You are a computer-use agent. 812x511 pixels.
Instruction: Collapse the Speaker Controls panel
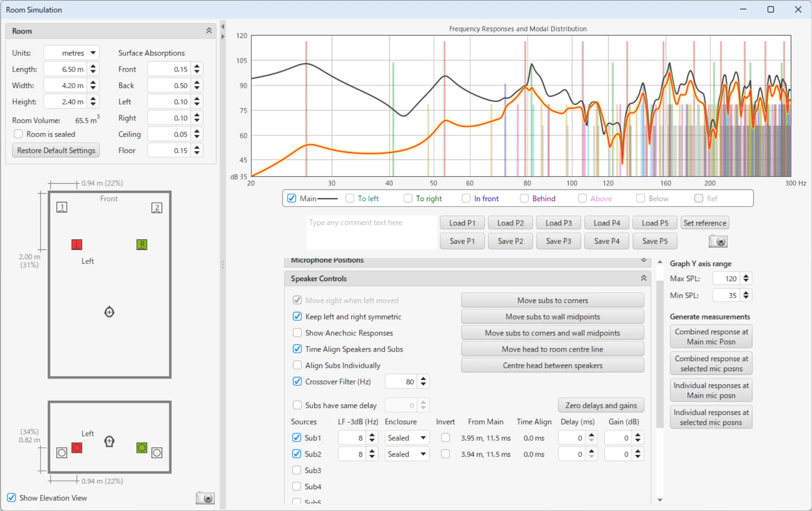(x=643, y=278)
